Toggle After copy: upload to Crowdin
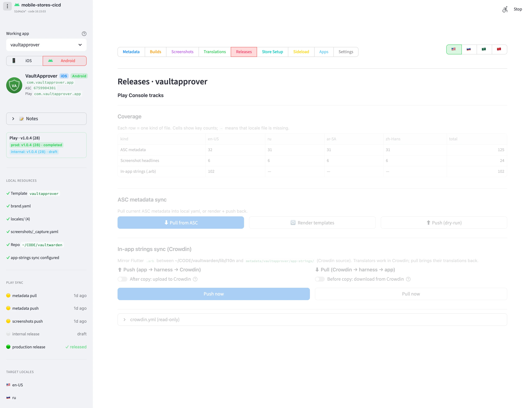532x408 pixels. (122, 279)
